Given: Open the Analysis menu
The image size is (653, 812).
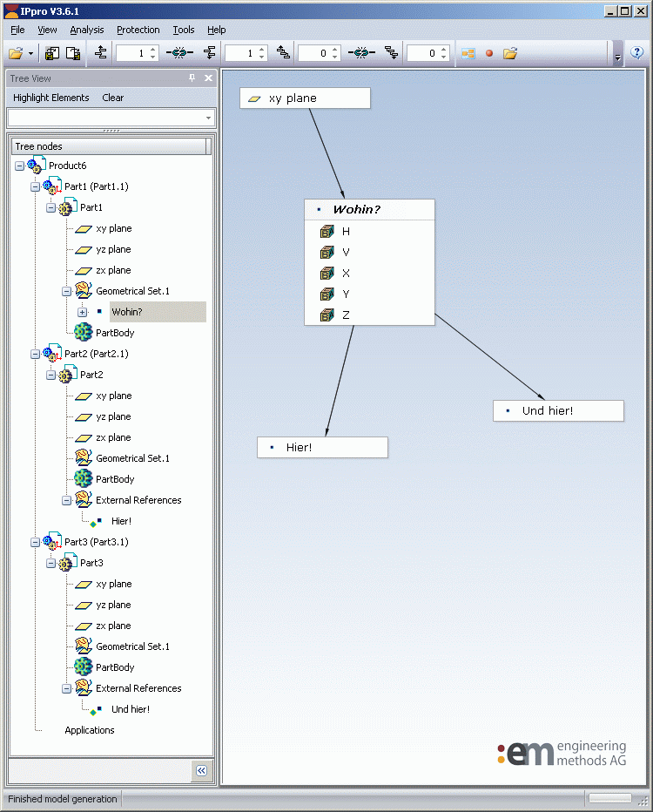Looking at the screenshot, I should point(87,30).
